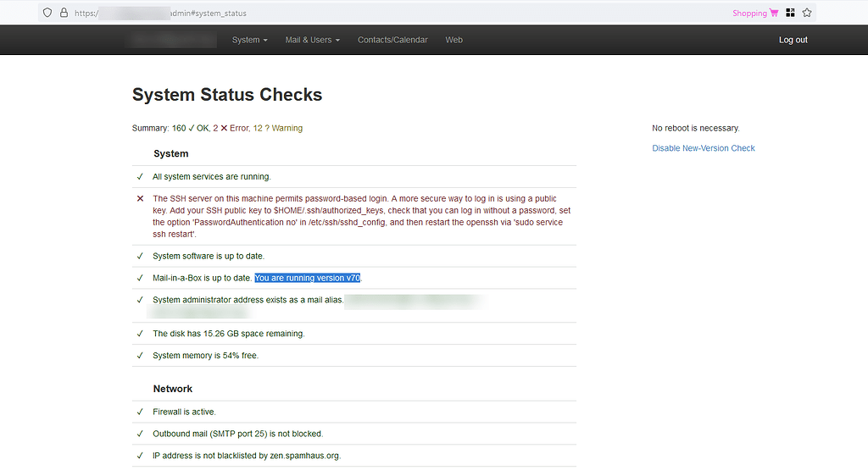Click the shield icon in the address bar
The width and height of the screenshot is (868, 476).
[x=47, y=13]
